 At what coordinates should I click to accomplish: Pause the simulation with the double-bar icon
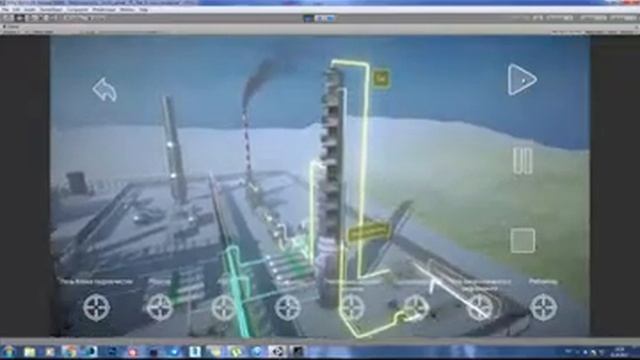[522, 161]
